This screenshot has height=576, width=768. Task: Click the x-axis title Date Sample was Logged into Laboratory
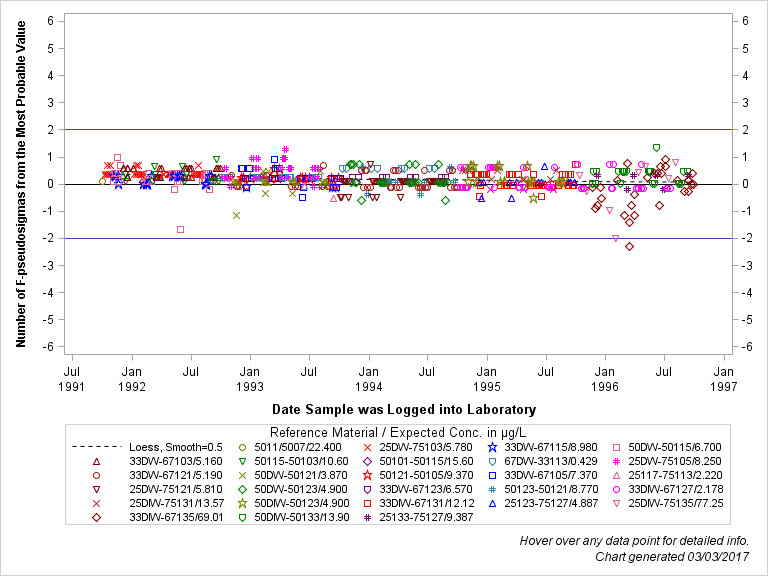click(x=404, y=409)
